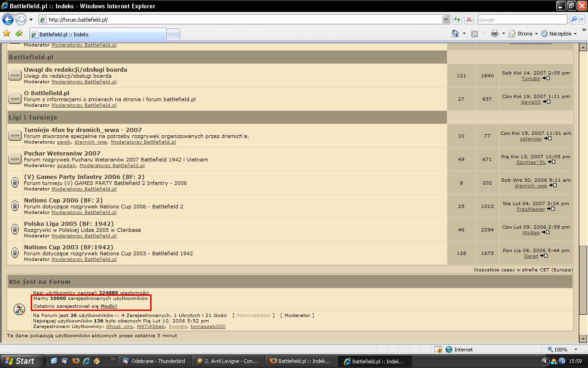Open the Print options dropdown arrow
Image resolution: width=588 pixels, height=368 pixels.
[x=503, y=34]
